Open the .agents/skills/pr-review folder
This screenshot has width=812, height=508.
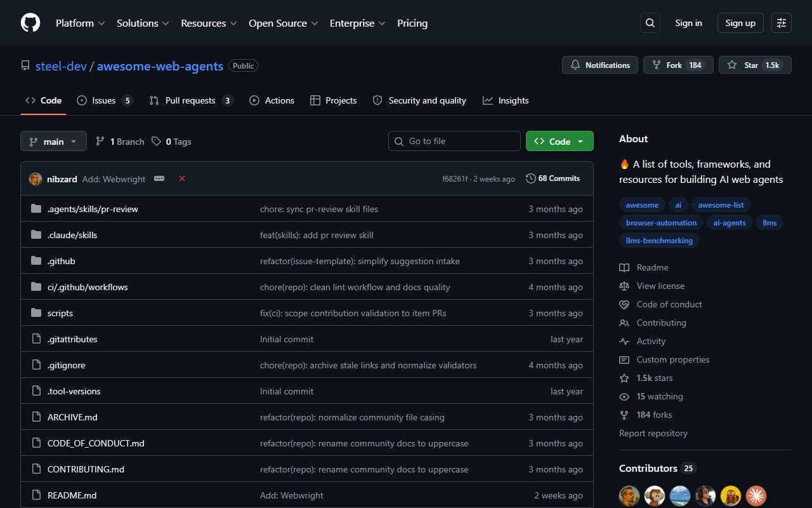point(93,209)
